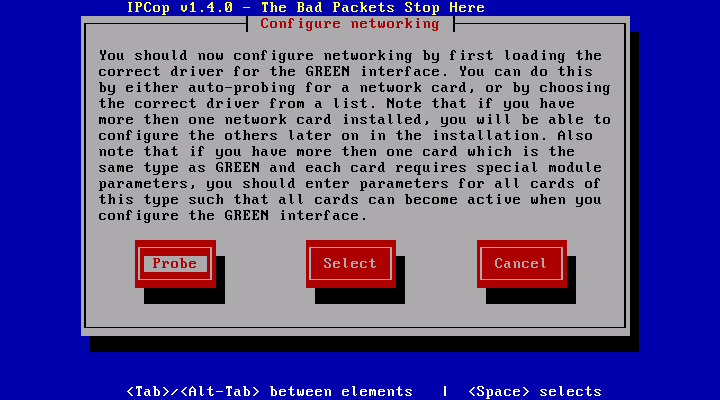
Task: Click the 'Configure networking' dialog title
Action: (350, 23)
